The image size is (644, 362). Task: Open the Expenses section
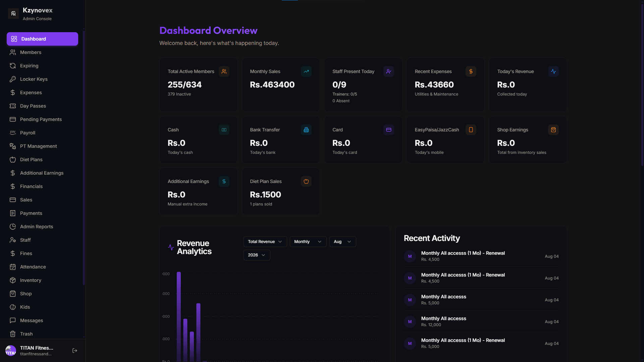[42, 93]
